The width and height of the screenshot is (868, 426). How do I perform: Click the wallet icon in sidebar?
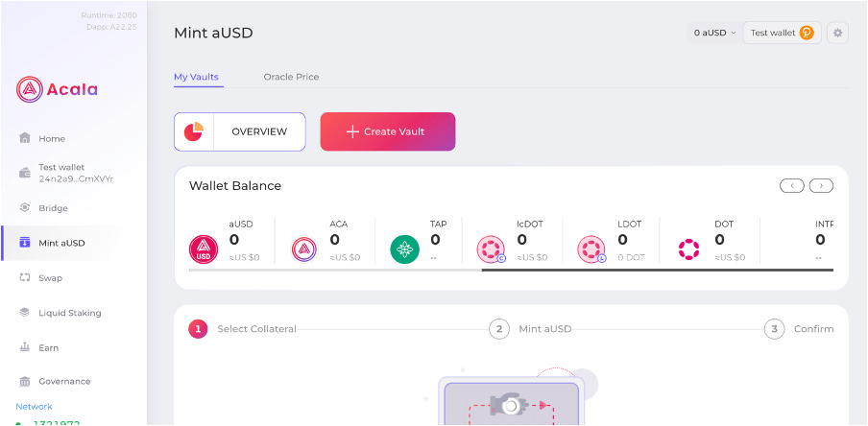coord(24,173)
